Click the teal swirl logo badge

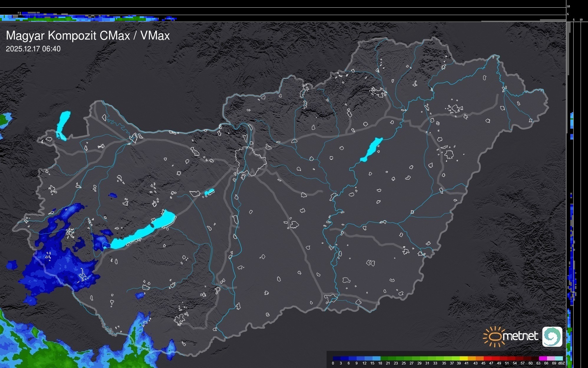pyautogui.click(x=552, y=336)
